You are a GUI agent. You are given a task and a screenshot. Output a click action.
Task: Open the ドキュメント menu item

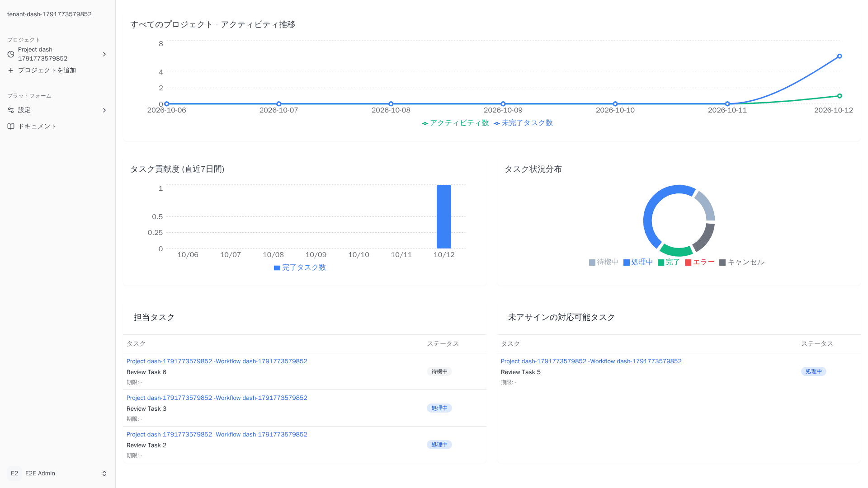[57, 127]
